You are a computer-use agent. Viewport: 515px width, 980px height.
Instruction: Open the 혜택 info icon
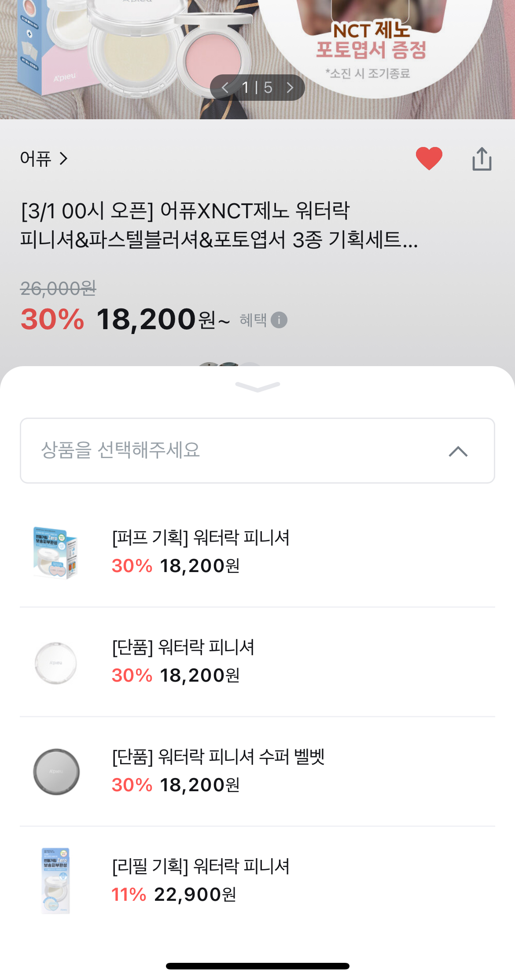(279, 320)
